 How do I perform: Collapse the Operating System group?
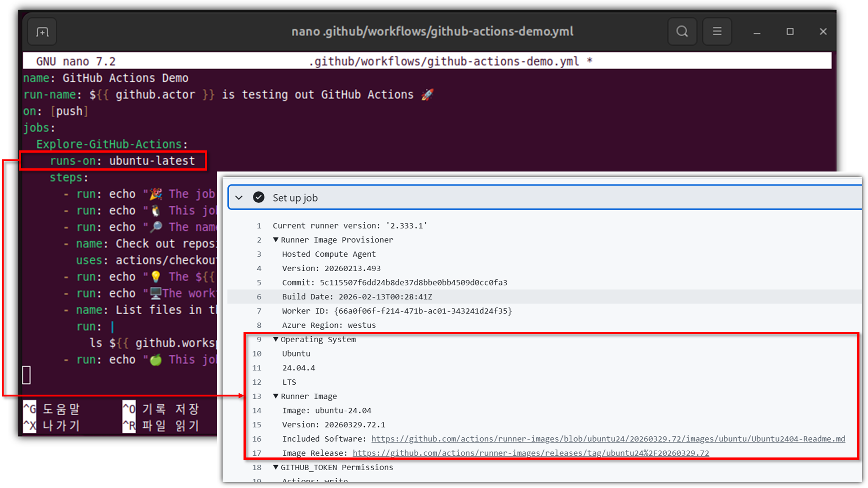[x=276, y=339]
